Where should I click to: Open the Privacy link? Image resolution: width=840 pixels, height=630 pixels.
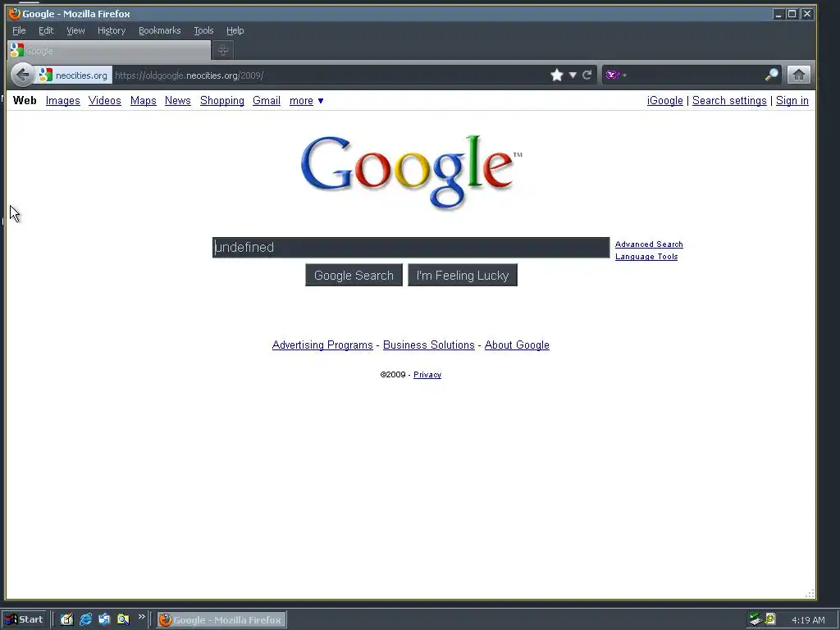coord(427,374)
